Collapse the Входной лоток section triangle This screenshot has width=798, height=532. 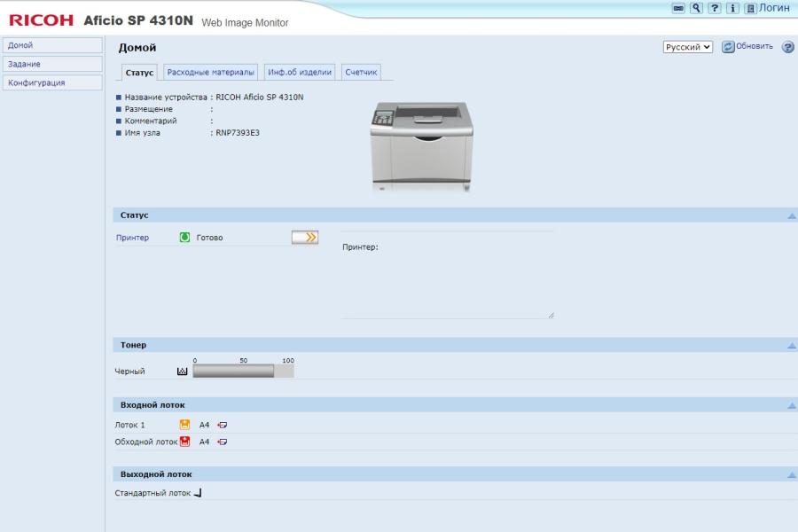pos(792,405)
